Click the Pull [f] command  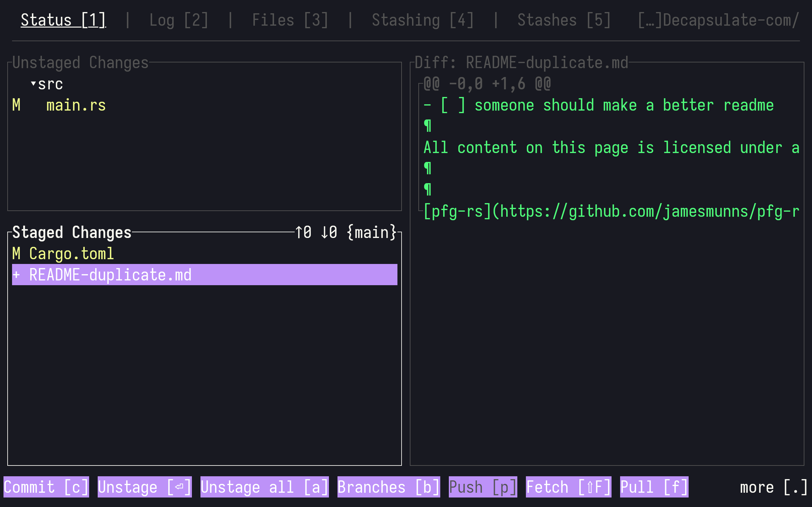(654, 487)
